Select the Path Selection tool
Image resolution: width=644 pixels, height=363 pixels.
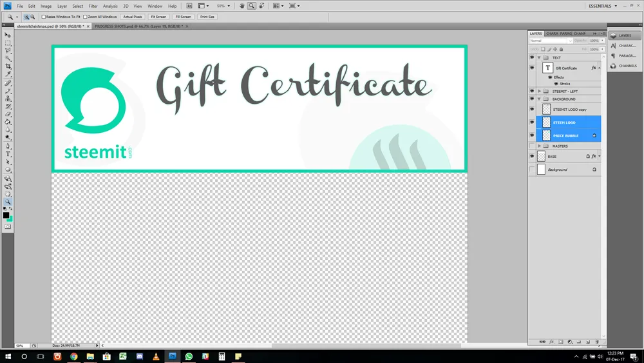[x=8, y=162]
